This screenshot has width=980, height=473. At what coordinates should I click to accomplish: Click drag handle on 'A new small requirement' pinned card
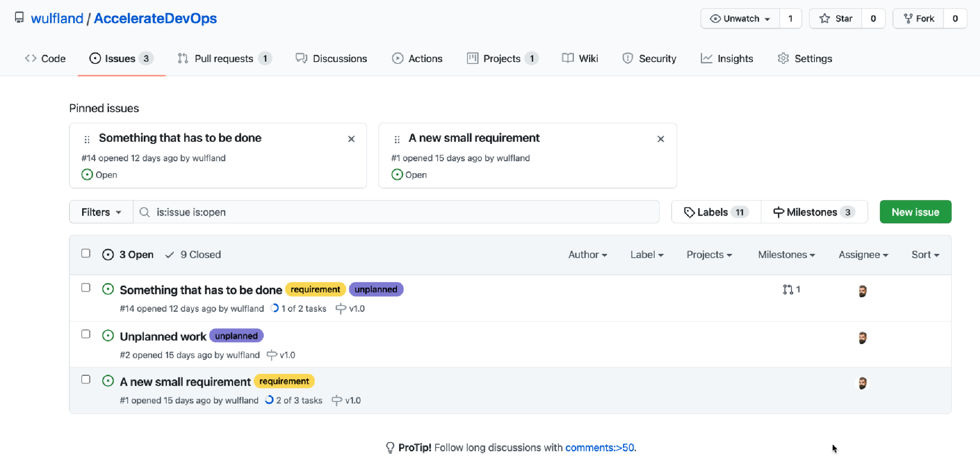coord(397,139)
